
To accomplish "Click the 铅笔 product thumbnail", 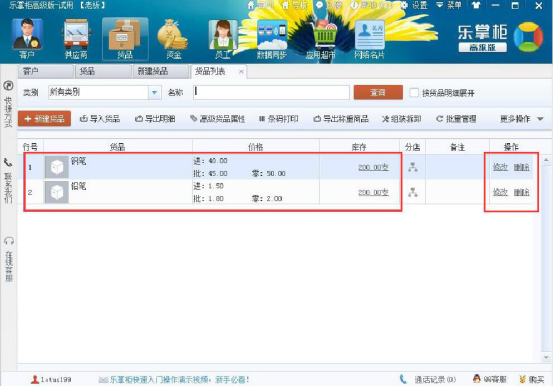I will 56,192.
